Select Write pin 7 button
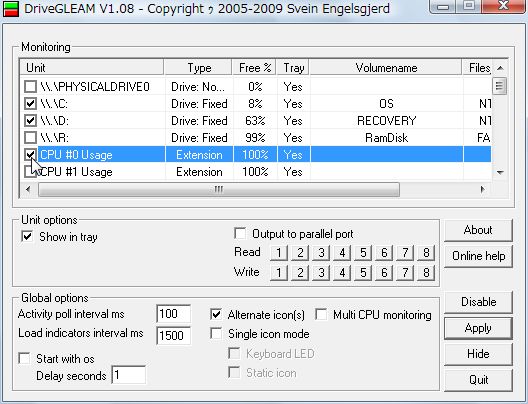Screen dimensions: 528x404 (405, 273)
